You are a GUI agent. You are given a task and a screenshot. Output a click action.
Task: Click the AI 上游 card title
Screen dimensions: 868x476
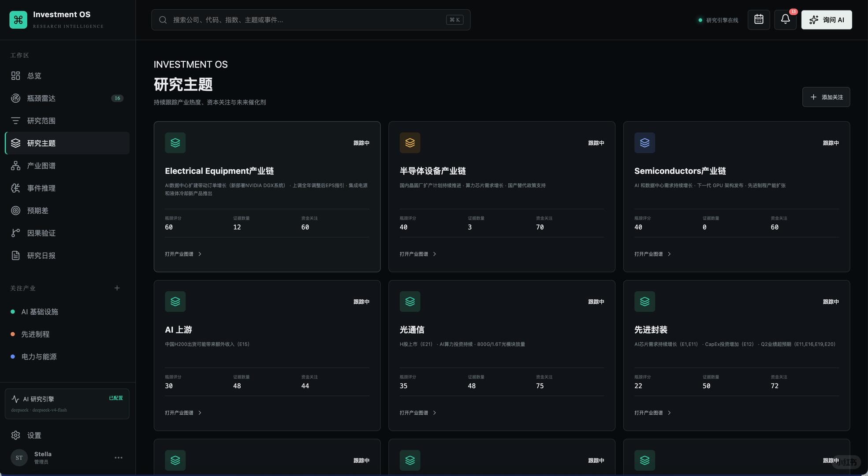(x=179, y=330)
